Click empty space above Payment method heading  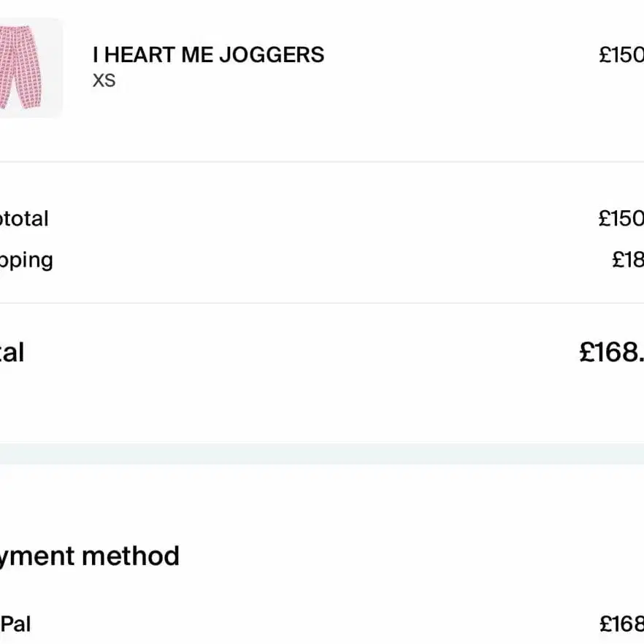(x=321, y=504)
